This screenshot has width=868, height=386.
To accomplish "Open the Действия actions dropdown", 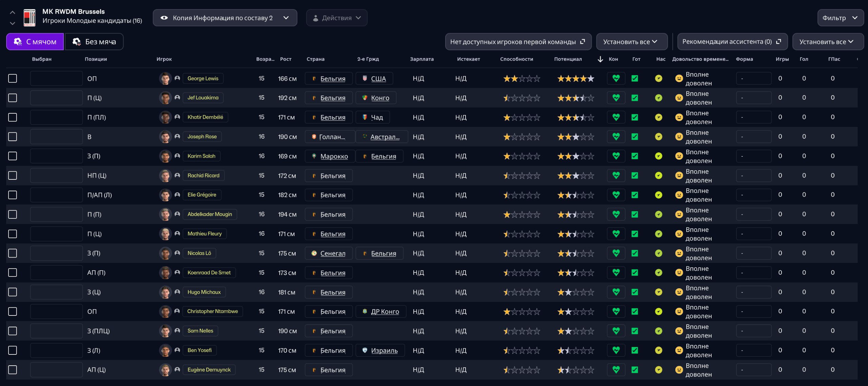I will pos(336,18).
